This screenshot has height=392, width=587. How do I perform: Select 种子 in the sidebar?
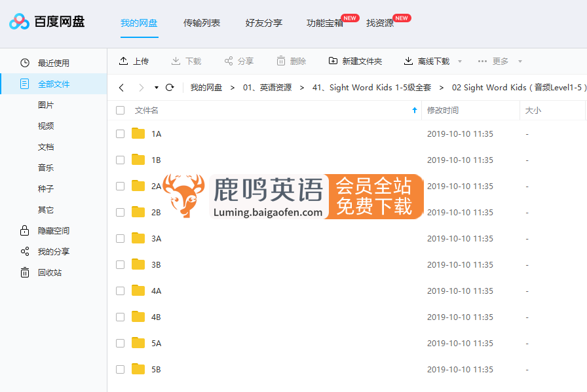coord(46,189)
